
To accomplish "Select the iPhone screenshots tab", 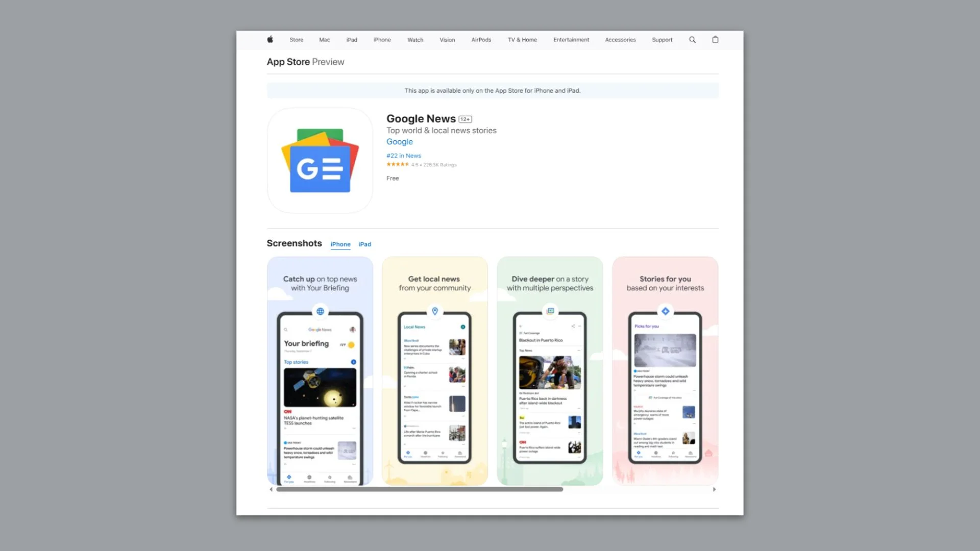I will (x=340, y=244).
